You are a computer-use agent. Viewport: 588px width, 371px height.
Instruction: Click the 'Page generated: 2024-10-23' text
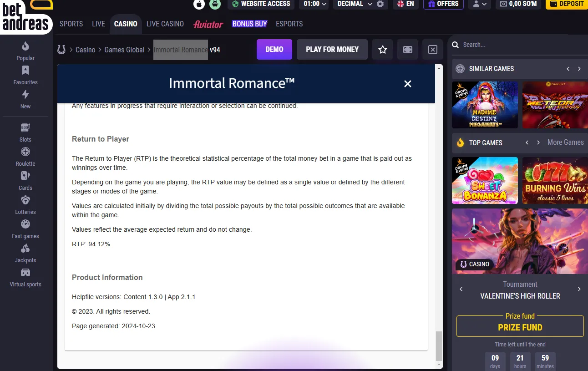coord(113,326)
